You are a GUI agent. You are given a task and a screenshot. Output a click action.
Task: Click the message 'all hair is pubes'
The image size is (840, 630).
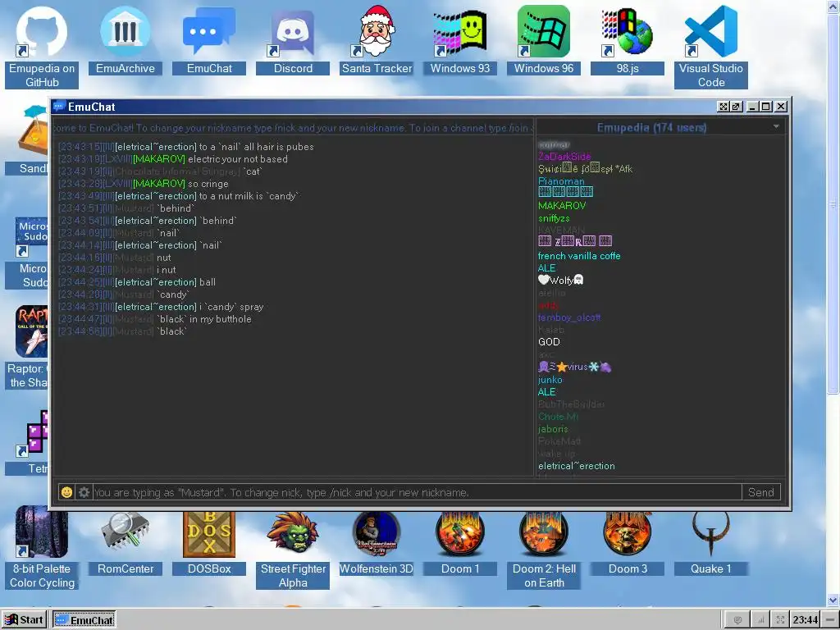[279, 147]
